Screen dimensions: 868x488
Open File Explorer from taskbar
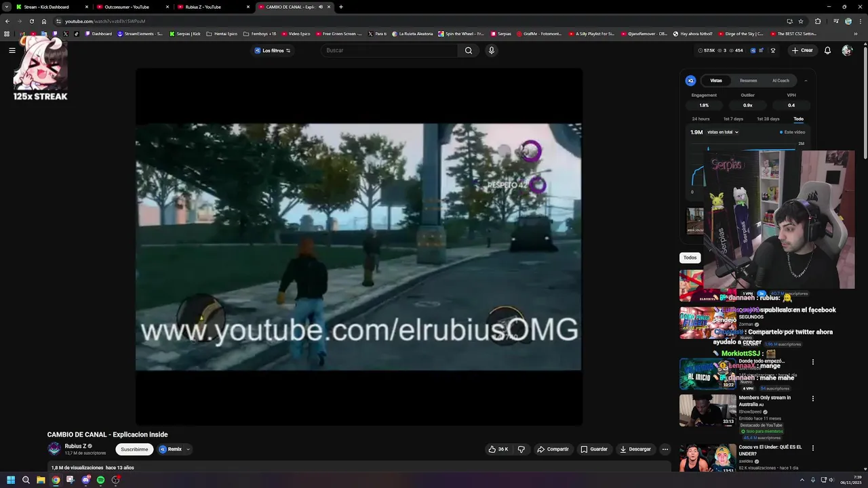coord(41,480)
